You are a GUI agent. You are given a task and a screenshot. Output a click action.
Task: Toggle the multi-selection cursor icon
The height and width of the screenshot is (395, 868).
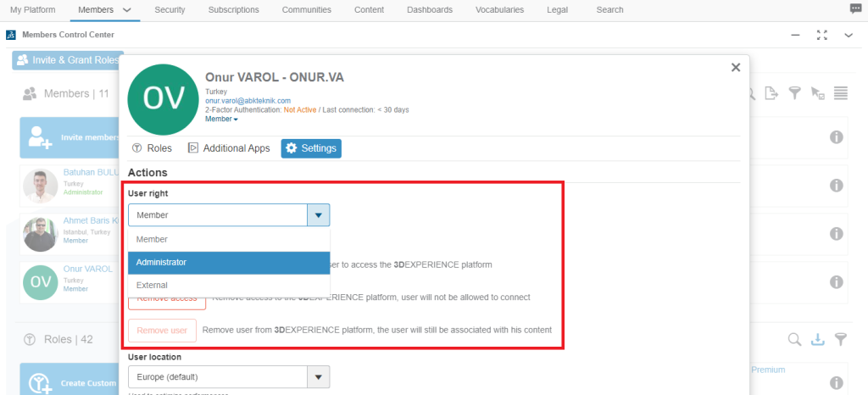click(817, 93)
